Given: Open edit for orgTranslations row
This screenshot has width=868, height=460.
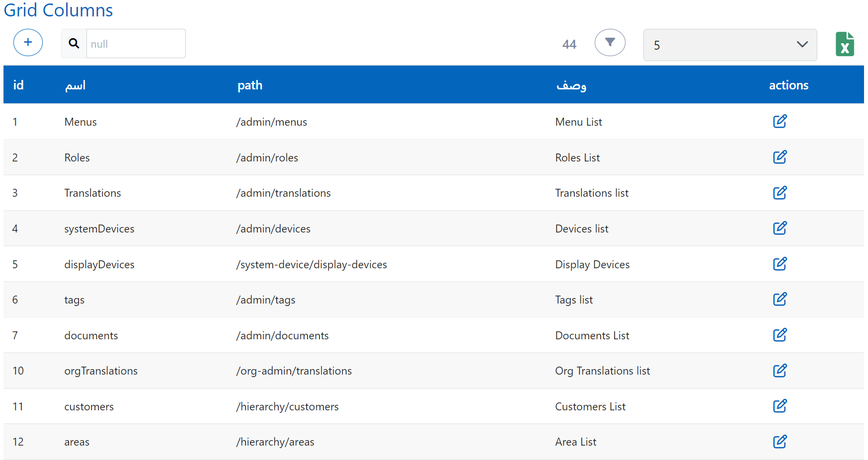Looking at the screenshot, I should coord(780,371).
